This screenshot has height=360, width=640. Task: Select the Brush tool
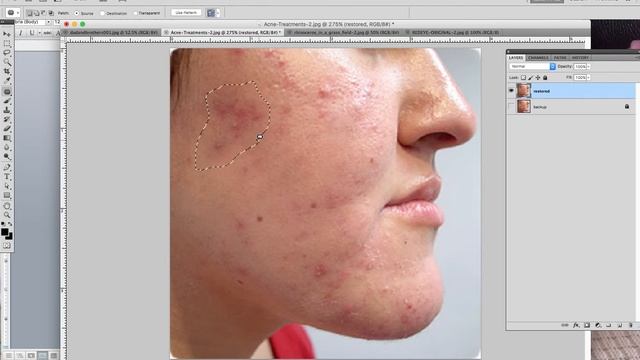tap(7, 101)
